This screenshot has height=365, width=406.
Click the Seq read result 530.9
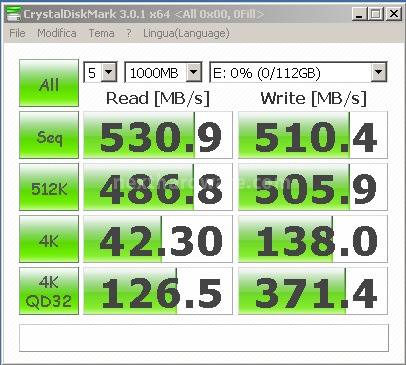[158, 135]
